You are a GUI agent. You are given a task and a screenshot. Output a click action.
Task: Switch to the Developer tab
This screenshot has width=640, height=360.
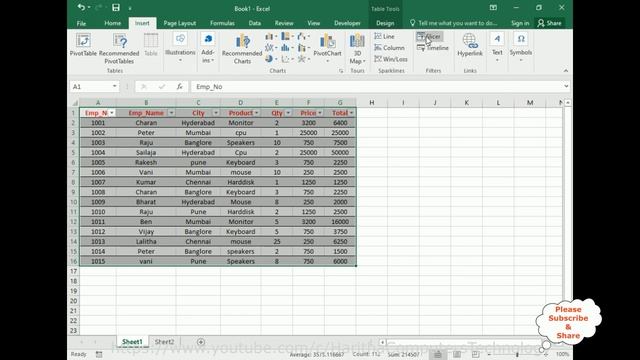tap(347, 23)
